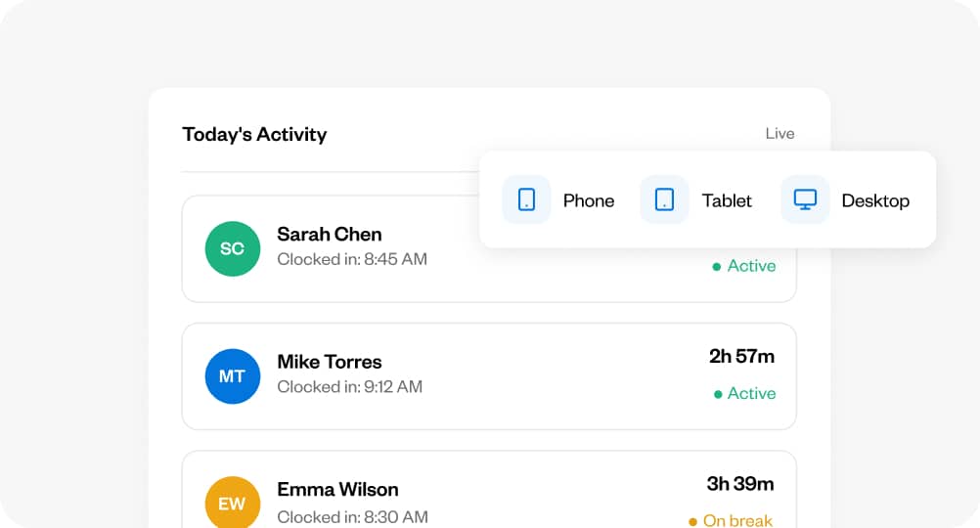This screenshot has width=980, height=528.
Task: Click Mike Torres's 2h 57m duration
Action: click(741, 357)
